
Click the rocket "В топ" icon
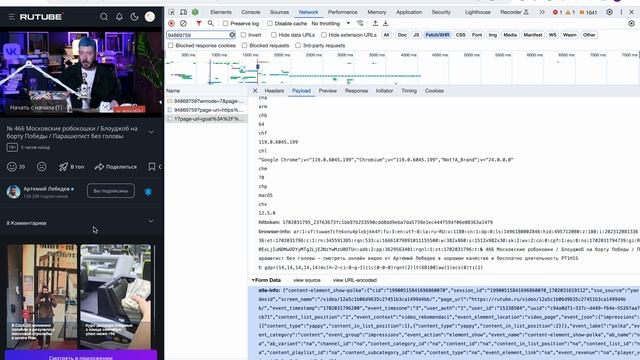[63, 167]
